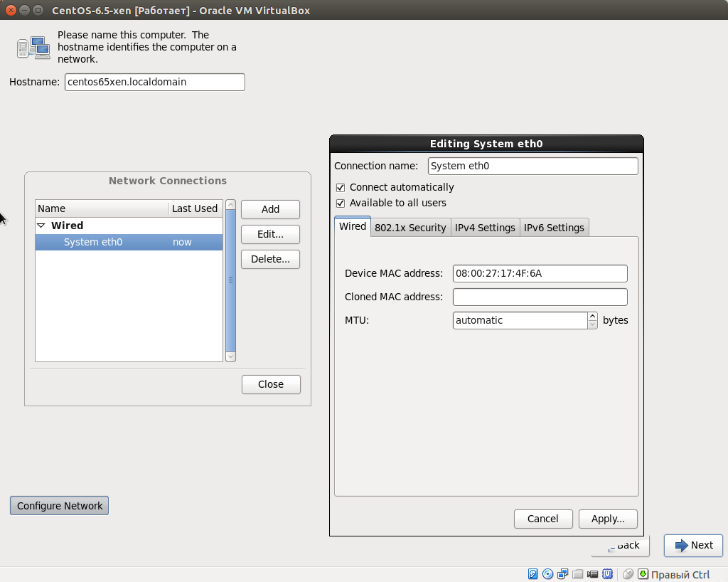The width and height of the screenshot is (728, 582).
Task: Click the Name column header
Action: coord(102,209)
